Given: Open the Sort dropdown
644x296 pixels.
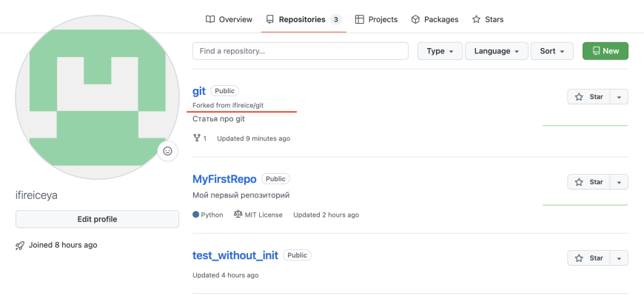Looking at the screenshot, I should [x=551, y=51].
